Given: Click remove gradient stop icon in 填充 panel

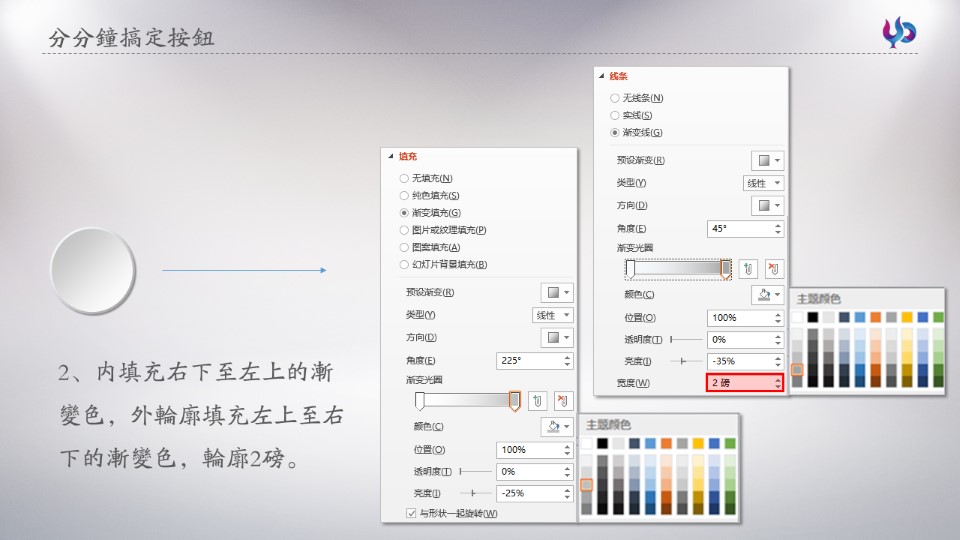Looking at the screenshot, I should click(x=563, y=401).
